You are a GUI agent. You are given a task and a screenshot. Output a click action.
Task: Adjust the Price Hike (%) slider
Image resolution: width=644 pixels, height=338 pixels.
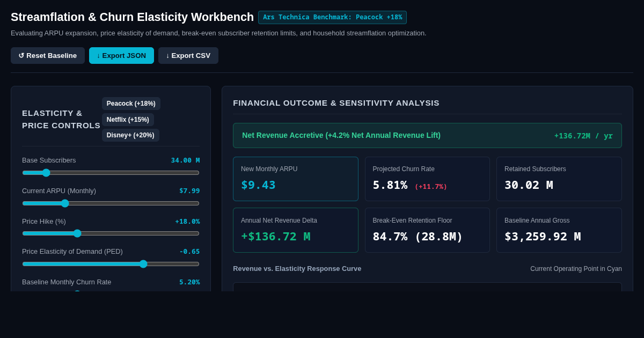tap(111, 233)
